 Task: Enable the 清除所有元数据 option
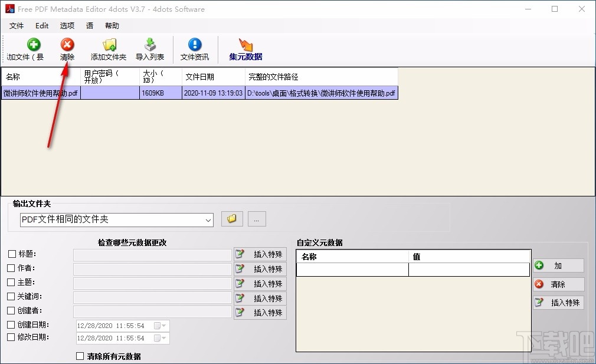(80, 356)
